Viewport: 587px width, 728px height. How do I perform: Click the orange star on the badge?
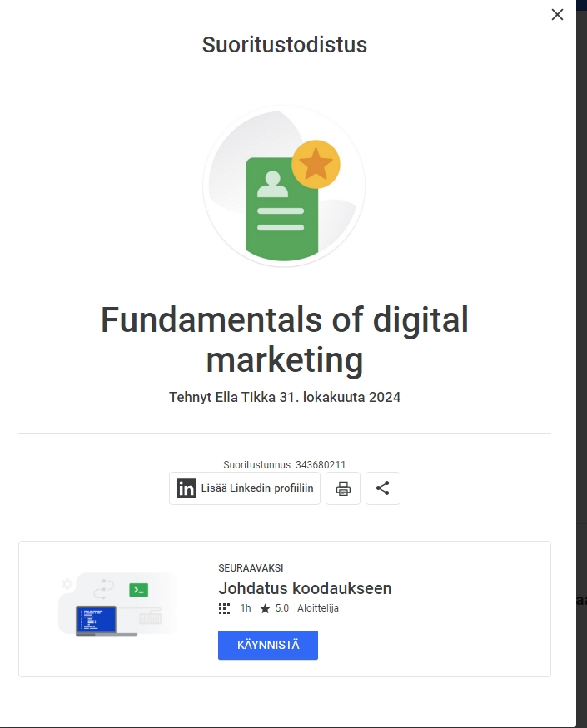tap(316, 164)
